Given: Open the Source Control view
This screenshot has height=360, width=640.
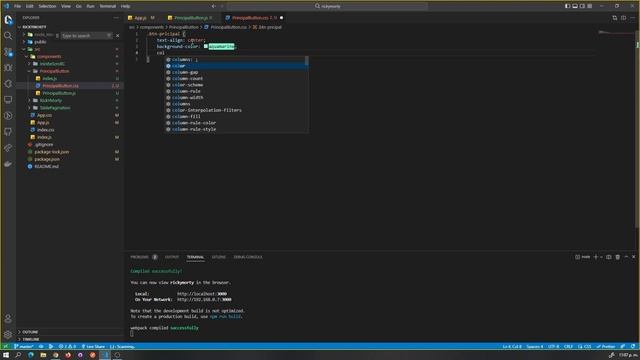Looking at the screenshot, I should coord(8,52).
